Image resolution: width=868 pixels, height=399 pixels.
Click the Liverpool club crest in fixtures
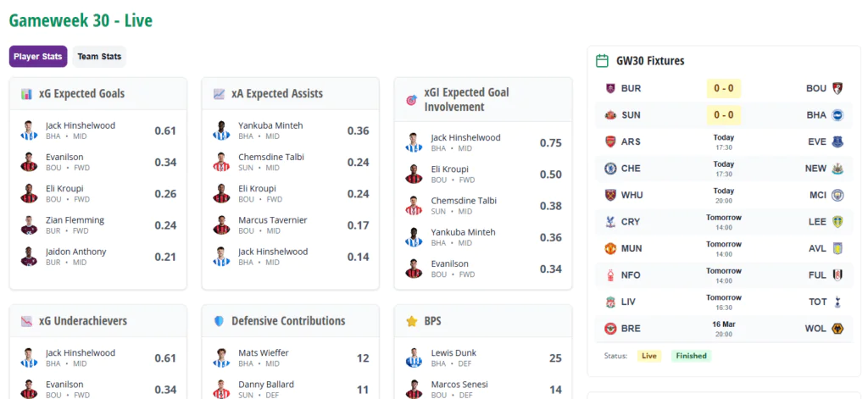click(x=609, y=302)
